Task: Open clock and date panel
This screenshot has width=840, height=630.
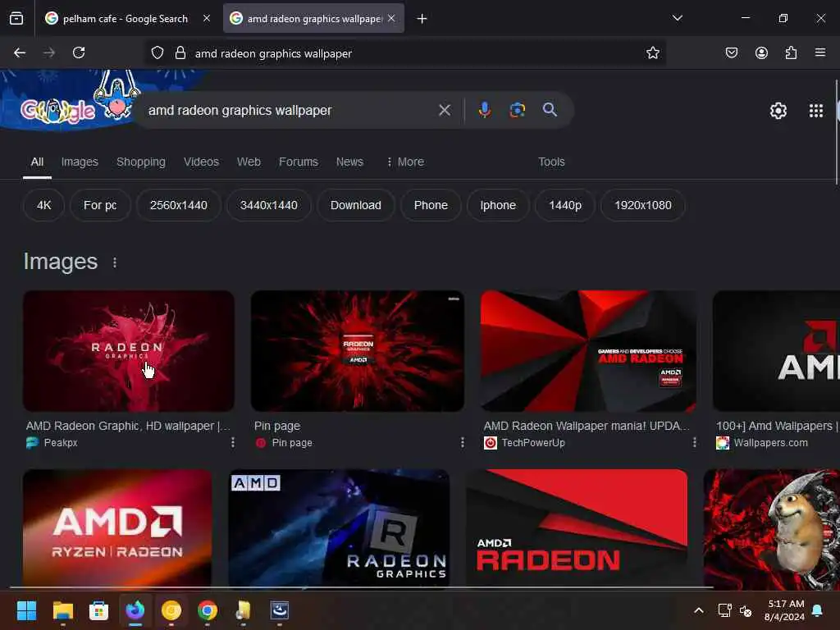Action: (x=785, y=610)
